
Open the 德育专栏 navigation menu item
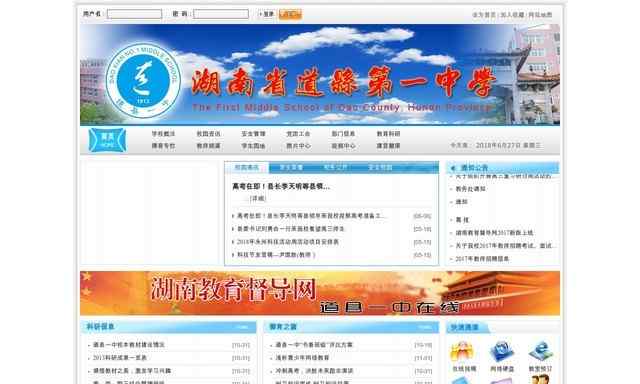[x=163, y=146]
